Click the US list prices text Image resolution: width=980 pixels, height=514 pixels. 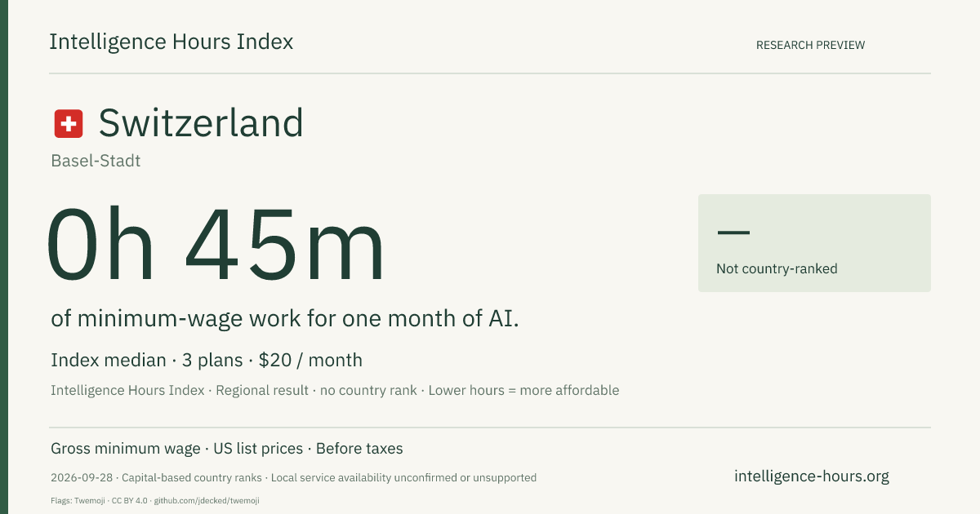(x=258, y=449)
